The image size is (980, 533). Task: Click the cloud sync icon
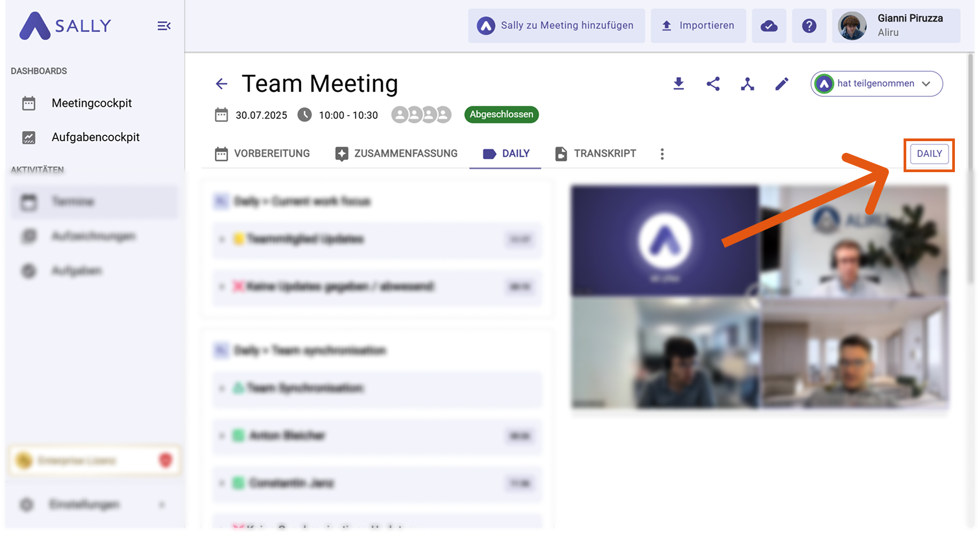tap(769, 26)
